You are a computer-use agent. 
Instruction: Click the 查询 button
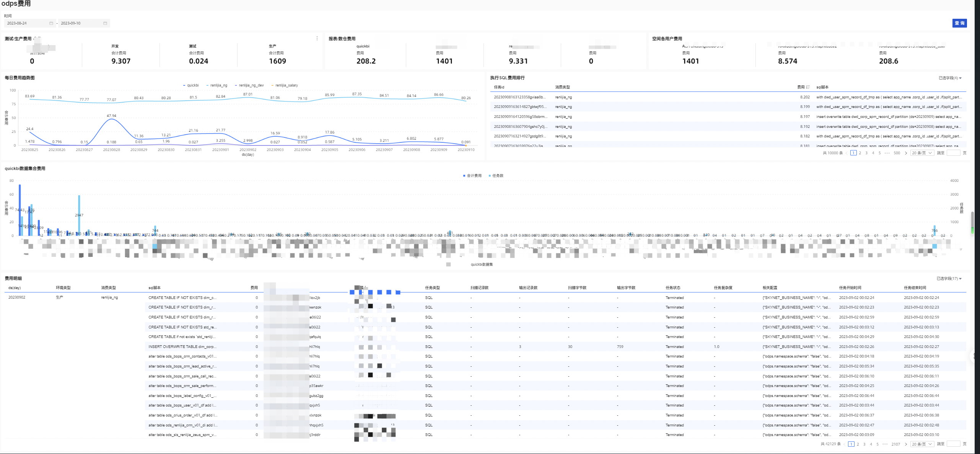tap(959, 23)
